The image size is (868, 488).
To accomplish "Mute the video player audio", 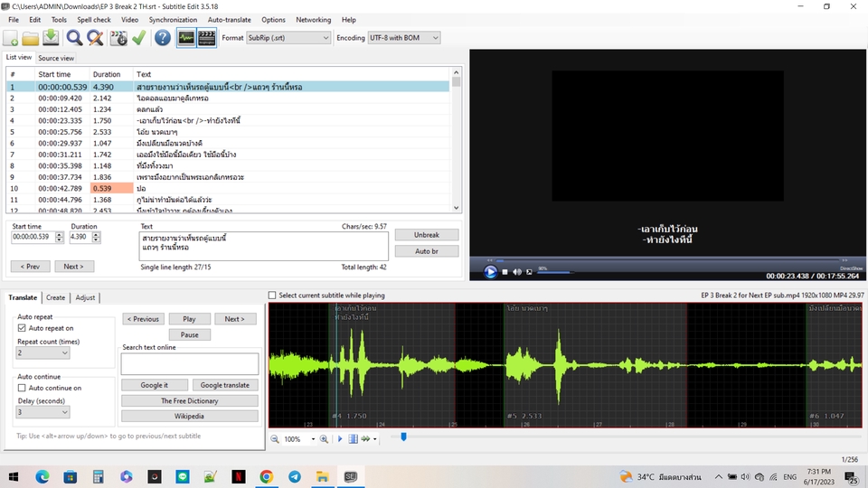I will tap(517, 272).
